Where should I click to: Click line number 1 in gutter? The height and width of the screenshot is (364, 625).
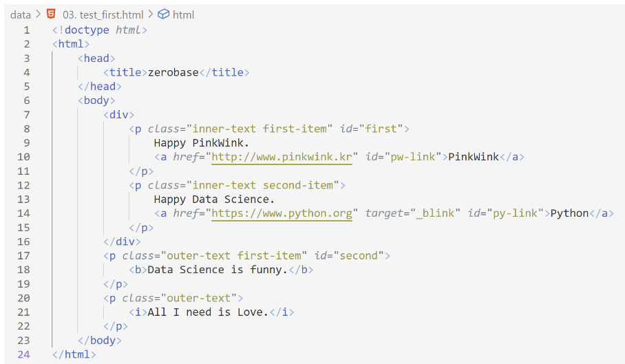pyautogui.click(x=27, y=30)
